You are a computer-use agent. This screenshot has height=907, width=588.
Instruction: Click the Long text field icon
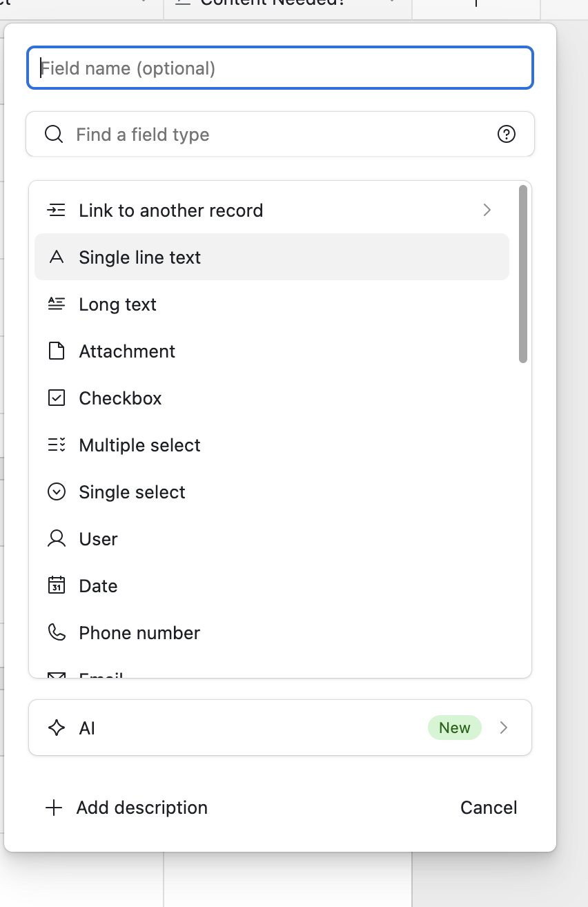(56, 304)
